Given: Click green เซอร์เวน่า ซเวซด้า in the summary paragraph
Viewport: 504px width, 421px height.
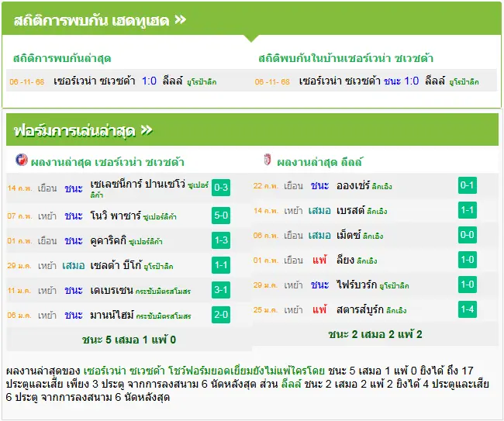Looking at the screenshot, I should tap(124, 371).
